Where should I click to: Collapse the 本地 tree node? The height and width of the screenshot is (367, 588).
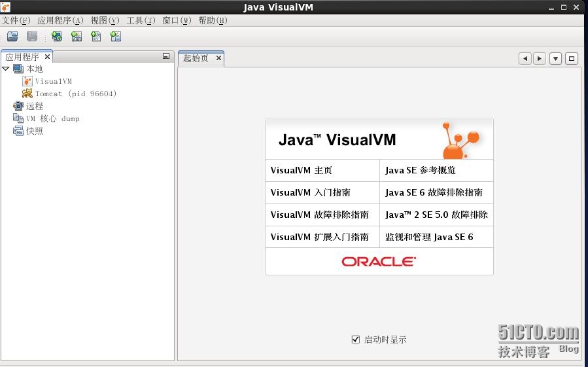(6, 69)
